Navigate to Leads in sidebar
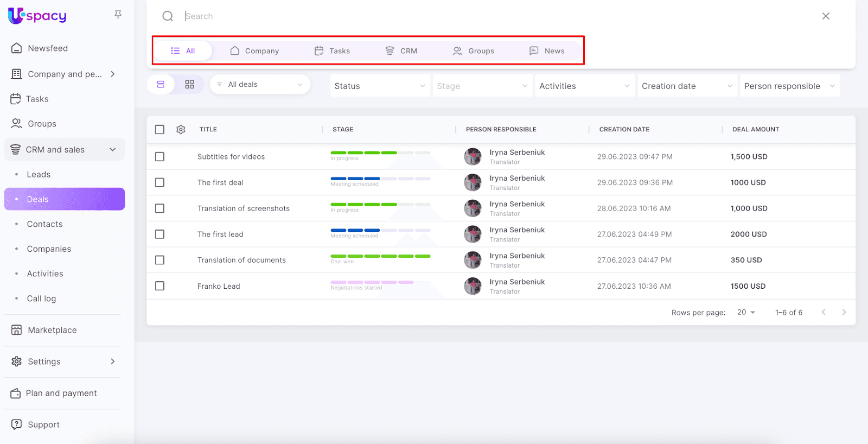 pos(39,175)
